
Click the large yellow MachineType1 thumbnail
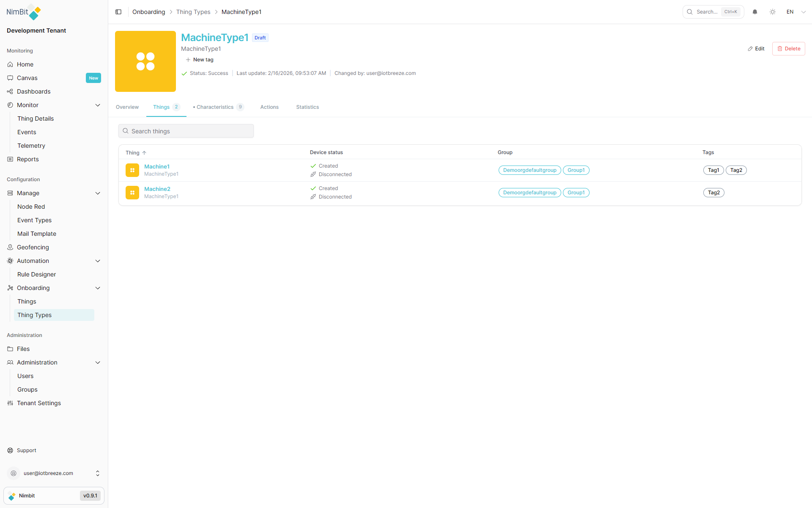click(145, 61)
